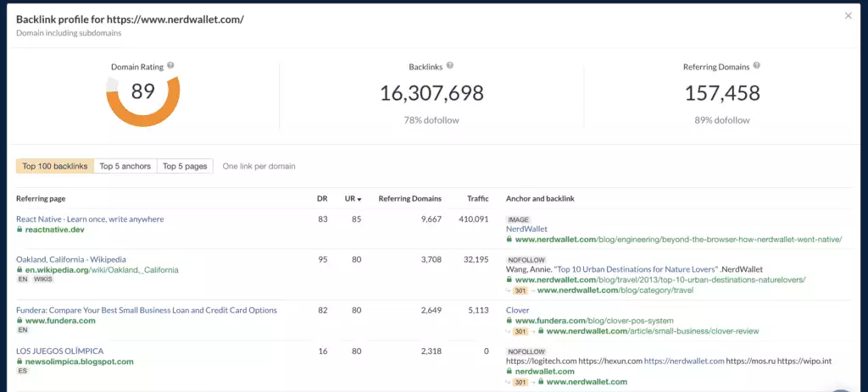
Task: Open the Fundera small business loan link
Action: point(147,310)
